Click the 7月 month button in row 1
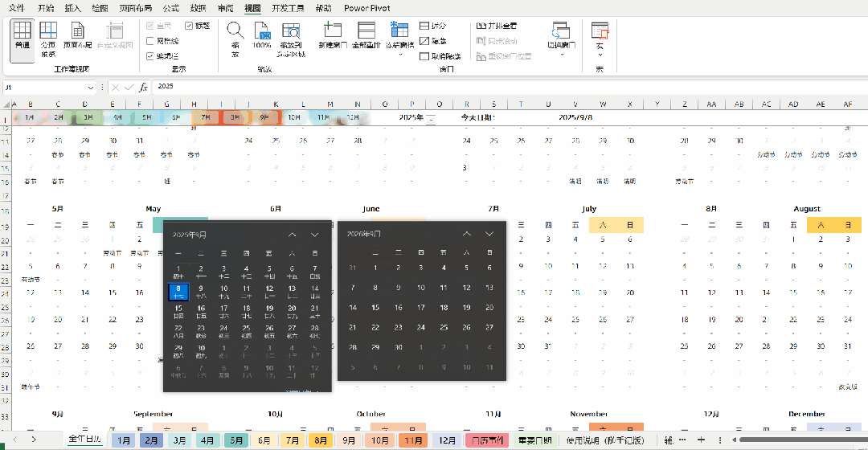Viewport: 868px width, 450px height. coord(206,117)
